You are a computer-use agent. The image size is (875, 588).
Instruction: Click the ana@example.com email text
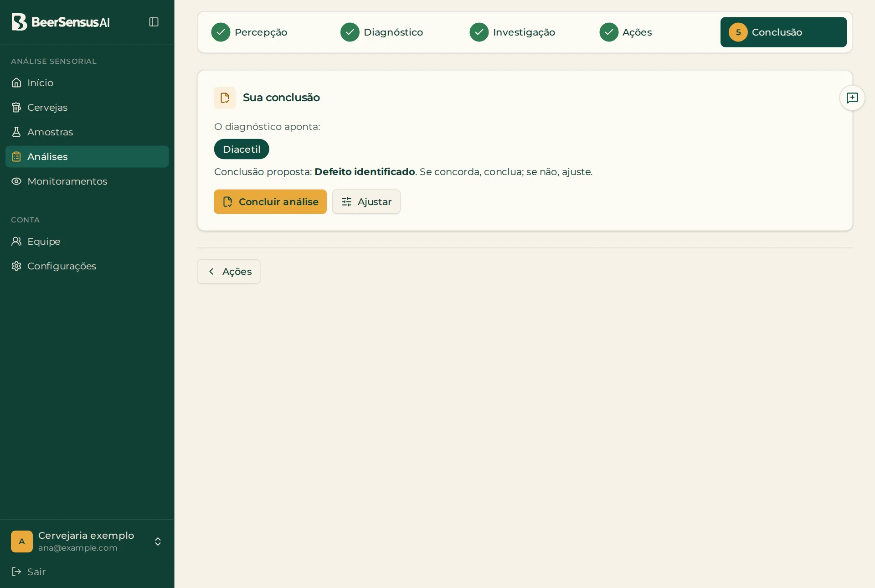(x=78, y=548)
